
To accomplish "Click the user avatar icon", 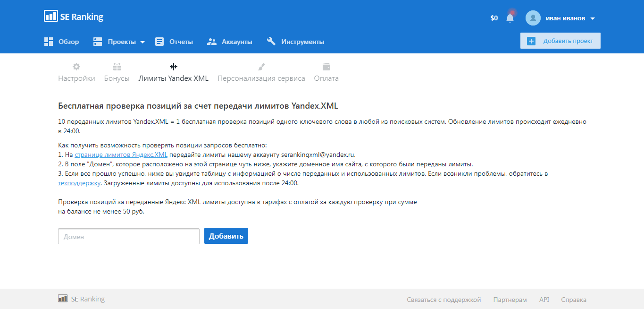I will pos(533,18).
